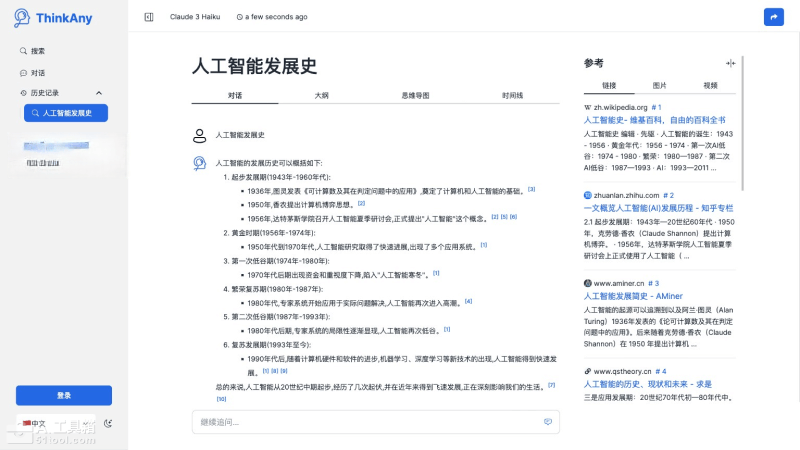The height and width of the screenshot is (450, 800).
Task: Open 对话 in the sidebar
Action: click(38, 73)
